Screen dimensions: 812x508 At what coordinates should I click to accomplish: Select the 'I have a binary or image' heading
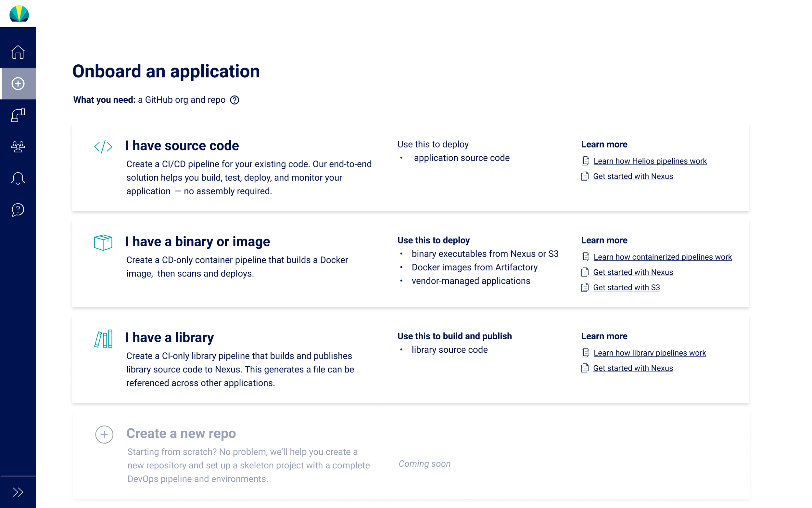coord(197,241)
